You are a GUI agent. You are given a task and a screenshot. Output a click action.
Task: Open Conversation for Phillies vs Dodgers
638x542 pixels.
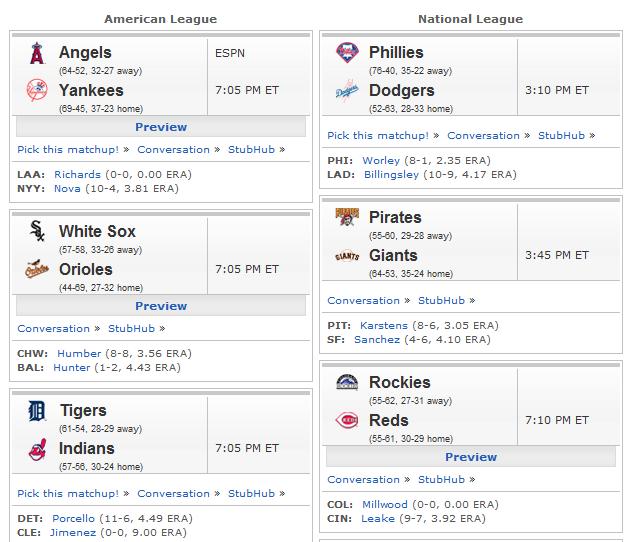tap(483, 136)
